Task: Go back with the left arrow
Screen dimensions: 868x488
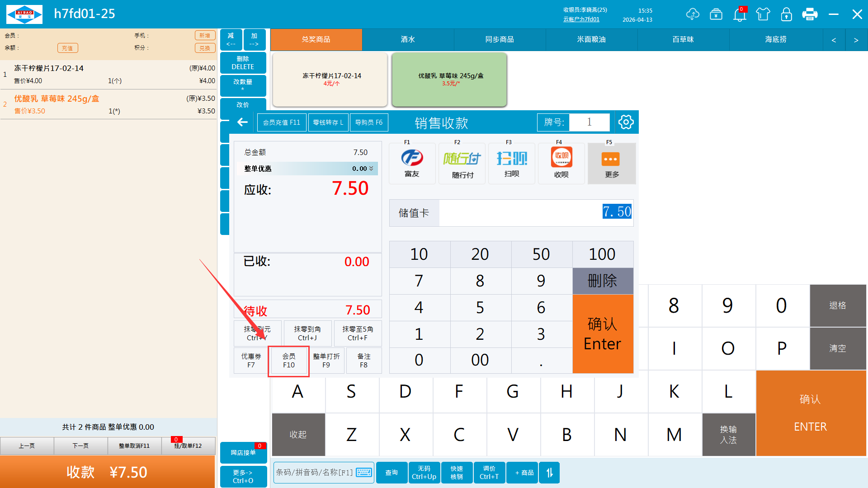Action: tap(242, 122)
